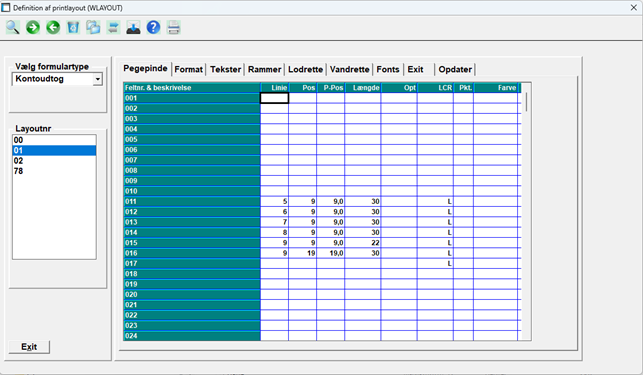Click the Pos column header
643x375 pixels.
tap(303, 88)
